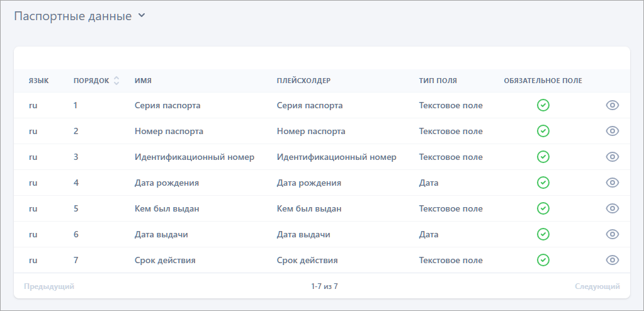The height and width of the screenshot is (311, 644).
Task: Toggle required checkmark for Срок действия
Action: point(543,260)
